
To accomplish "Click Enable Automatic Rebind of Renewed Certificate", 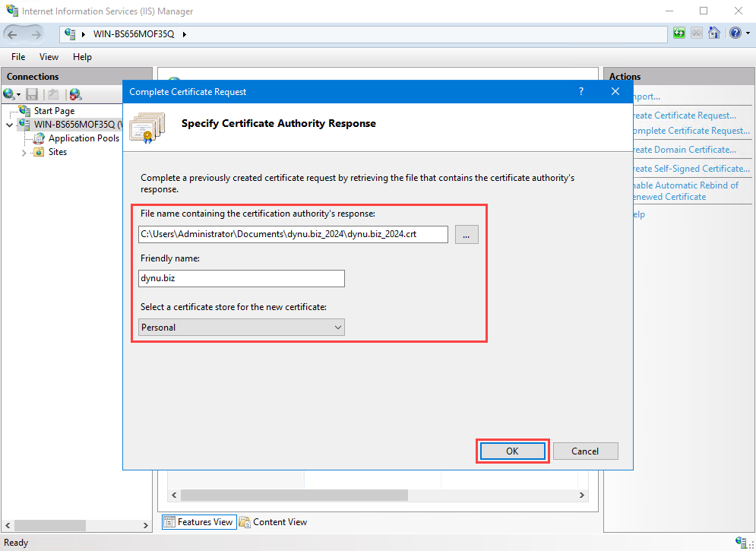I will point(685,191).
